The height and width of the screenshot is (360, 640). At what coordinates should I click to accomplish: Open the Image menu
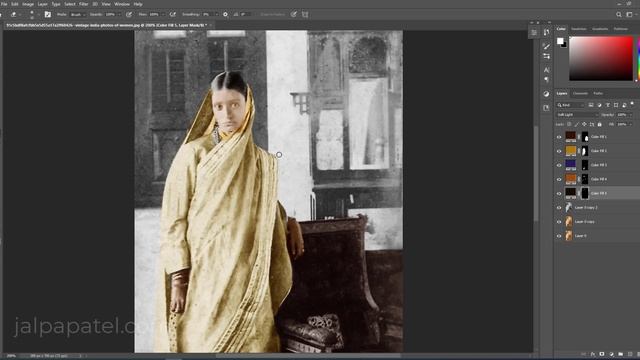28,4
